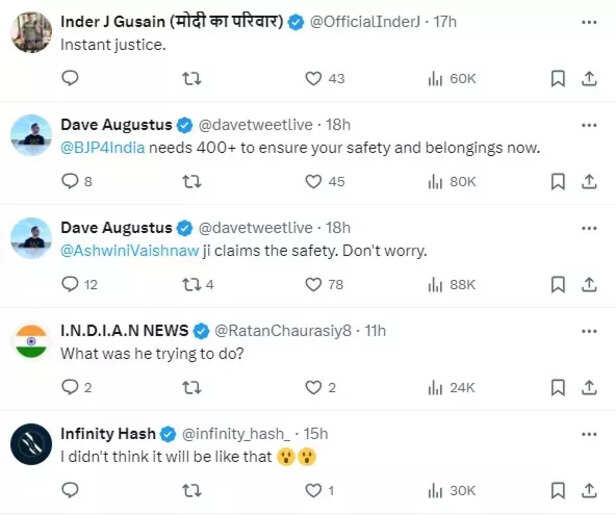Like the tweet mentioning @BJP4India
Viewport: 616px width, 515px height.
coord(314,181)
